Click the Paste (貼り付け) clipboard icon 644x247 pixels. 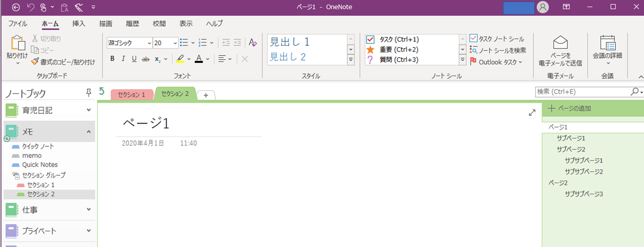(18, 44)
